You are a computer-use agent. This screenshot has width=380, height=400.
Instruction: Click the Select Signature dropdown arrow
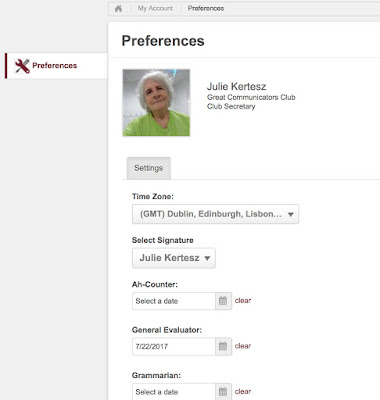click(207, 258)
